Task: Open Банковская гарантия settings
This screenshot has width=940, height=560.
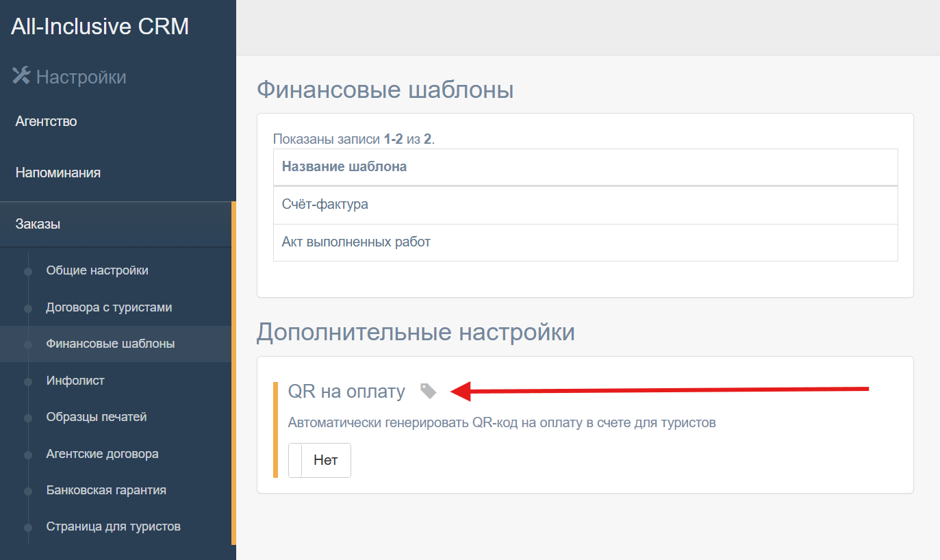Action: (106, 490)
